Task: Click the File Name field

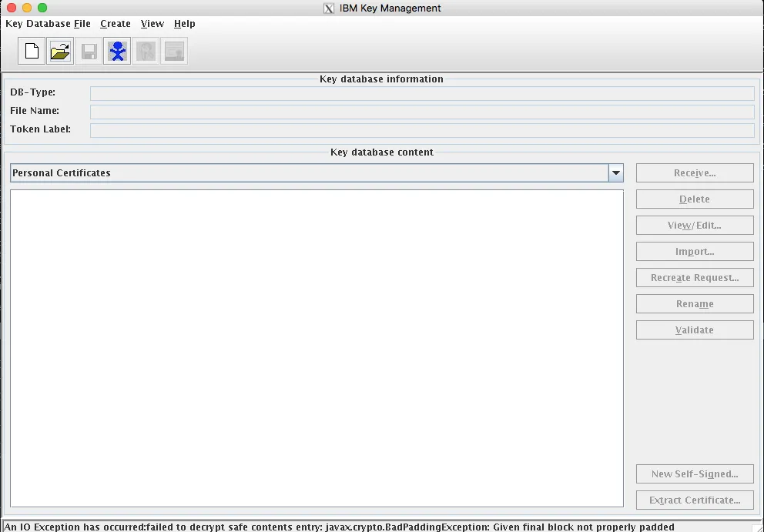Action: coord(422,112)
